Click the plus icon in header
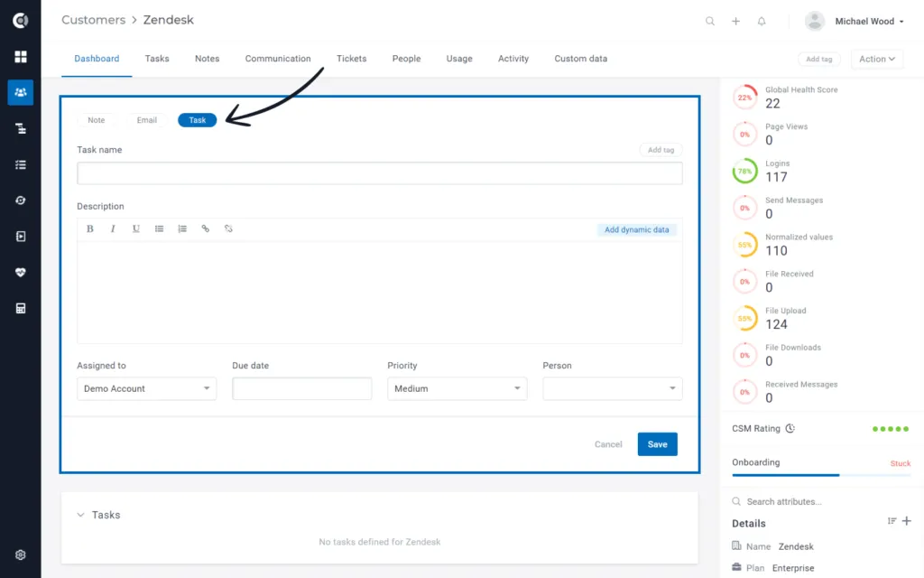The image size is (924, 578). (736, 22)
